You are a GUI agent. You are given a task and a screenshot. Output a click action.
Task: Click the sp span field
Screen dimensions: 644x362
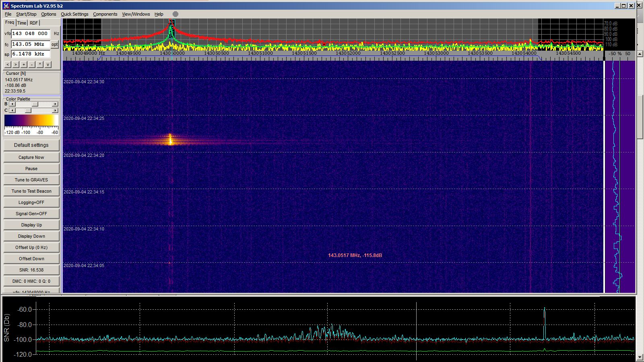click(x=31, y=54)
